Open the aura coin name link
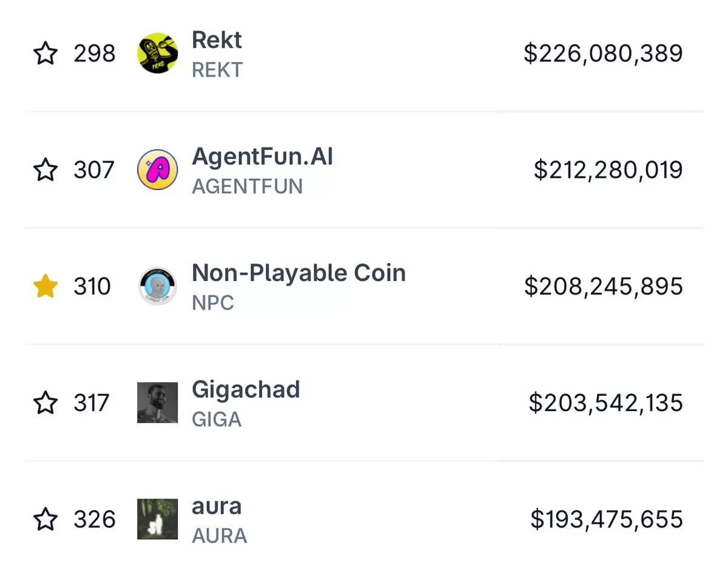 217,506
